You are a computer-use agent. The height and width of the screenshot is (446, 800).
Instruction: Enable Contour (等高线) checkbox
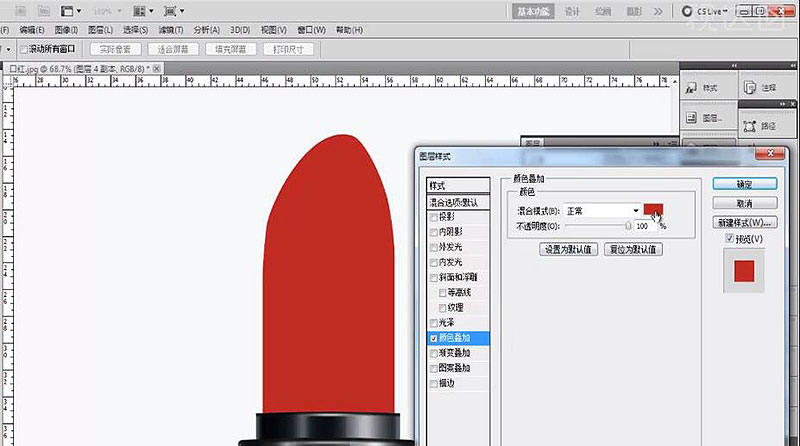(442, 293)
